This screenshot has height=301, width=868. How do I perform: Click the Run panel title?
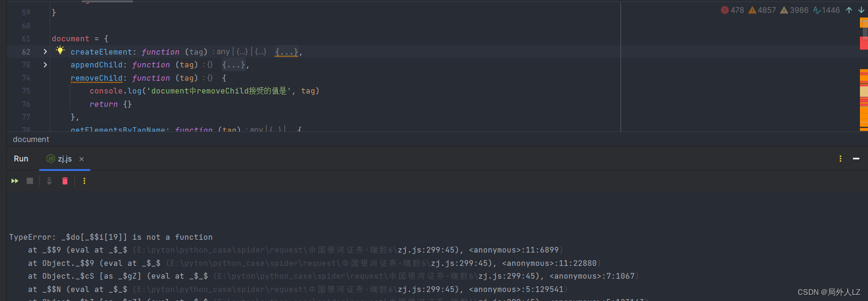pos(21,159)
